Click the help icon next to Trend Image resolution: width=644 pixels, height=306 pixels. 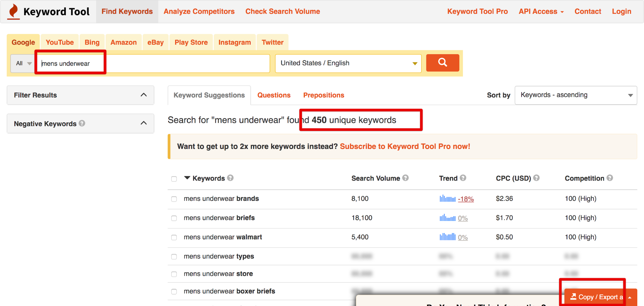tap(463, 178)
